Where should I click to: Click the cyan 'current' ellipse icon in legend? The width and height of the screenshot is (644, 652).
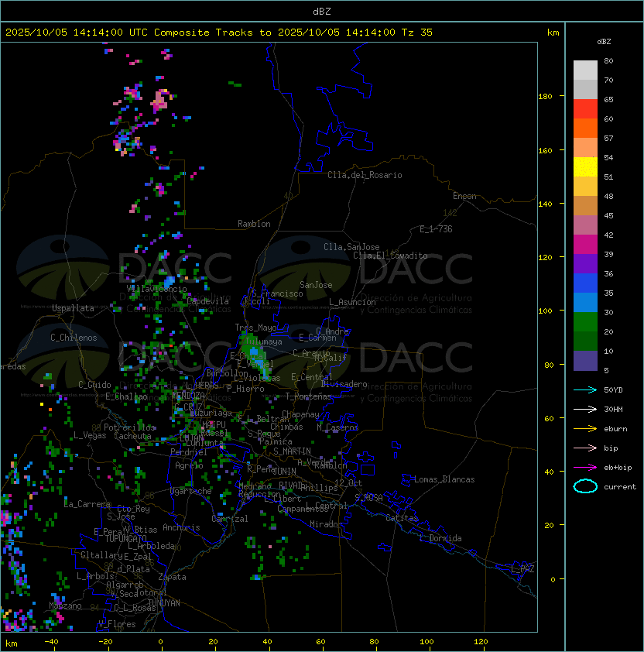[x=585, y=486]
